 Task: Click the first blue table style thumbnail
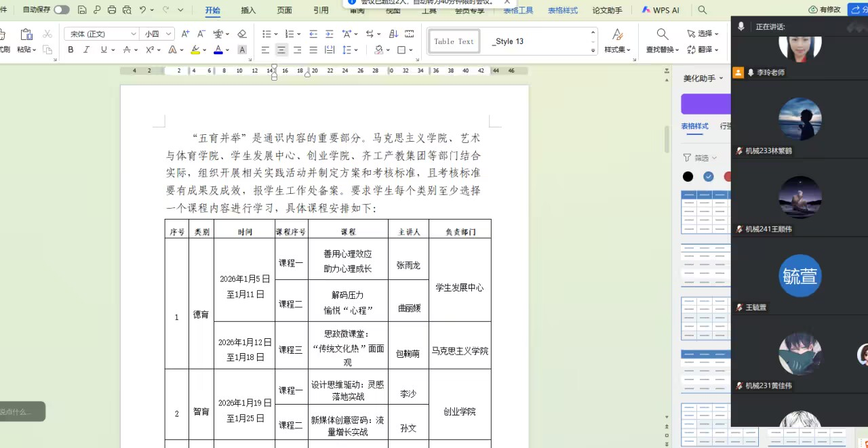705,212
